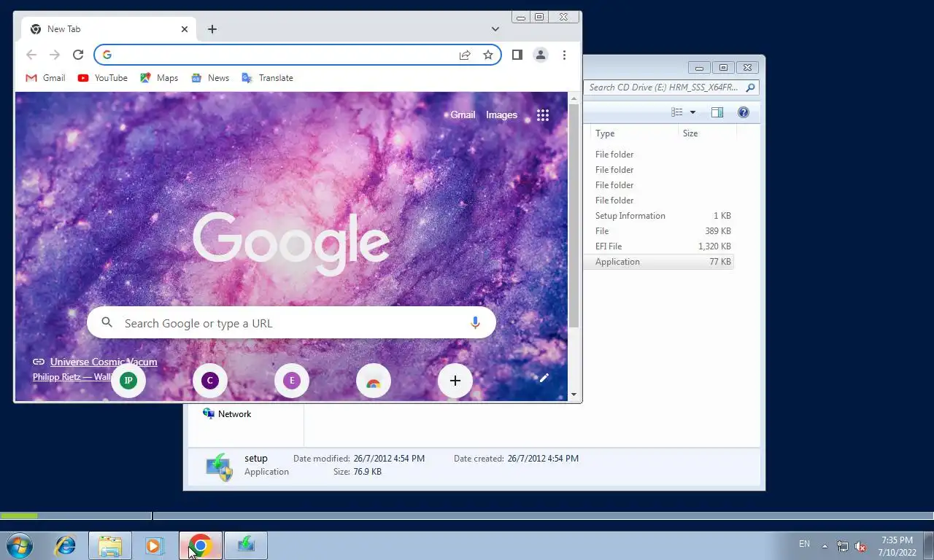The image size is (934, 560).
Task: Go forward in Chrome
Action: click(x=55, y=55)
